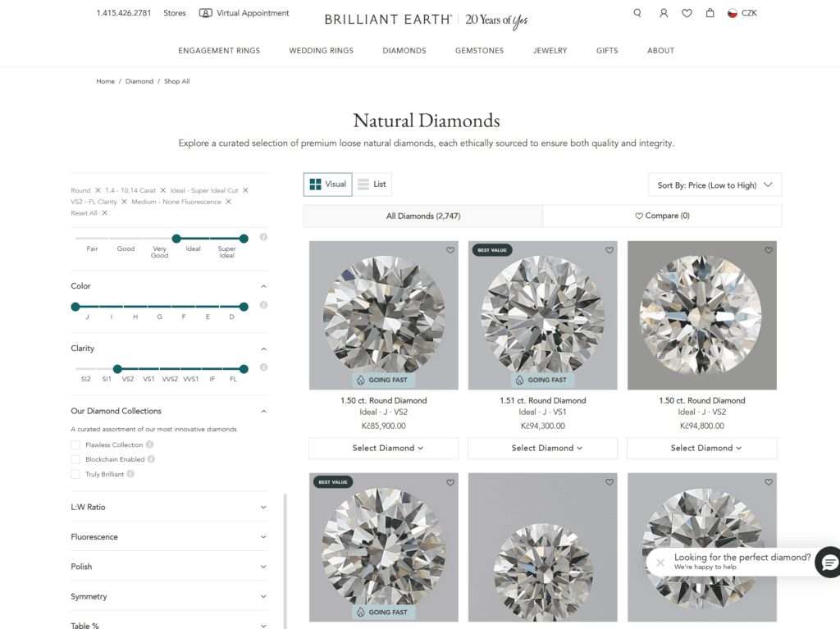This screenshot has height=629, width=840.
Task: Open the chat bubble in the bottom corner
Action: [829, 563]
